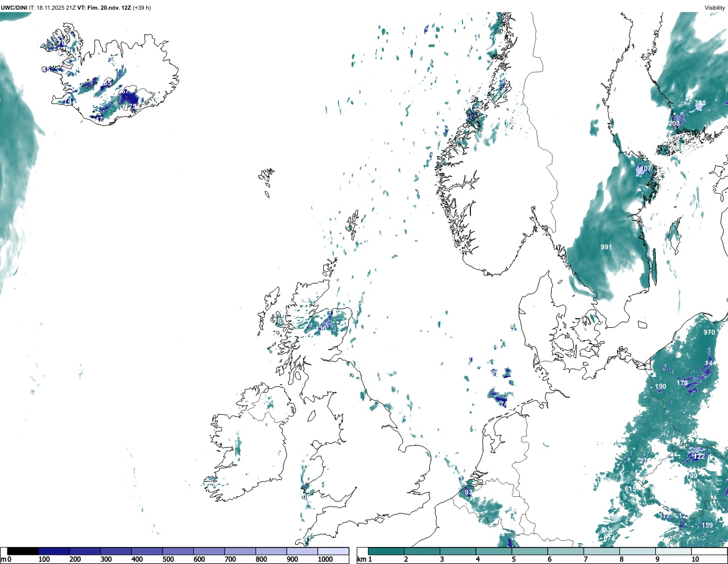Click the 400–500 m legend swatch

[x=147, y=551]
